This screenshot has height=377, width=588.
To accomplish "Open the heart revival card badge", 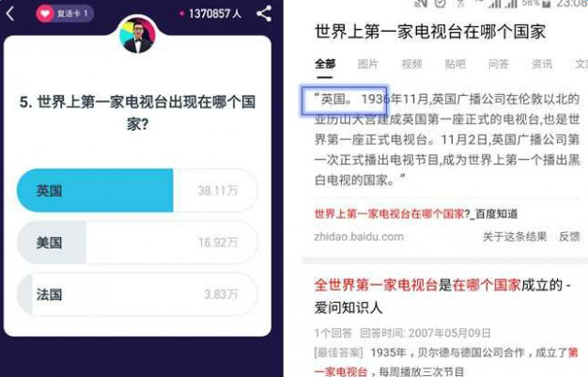I will [x=65, y=14].
